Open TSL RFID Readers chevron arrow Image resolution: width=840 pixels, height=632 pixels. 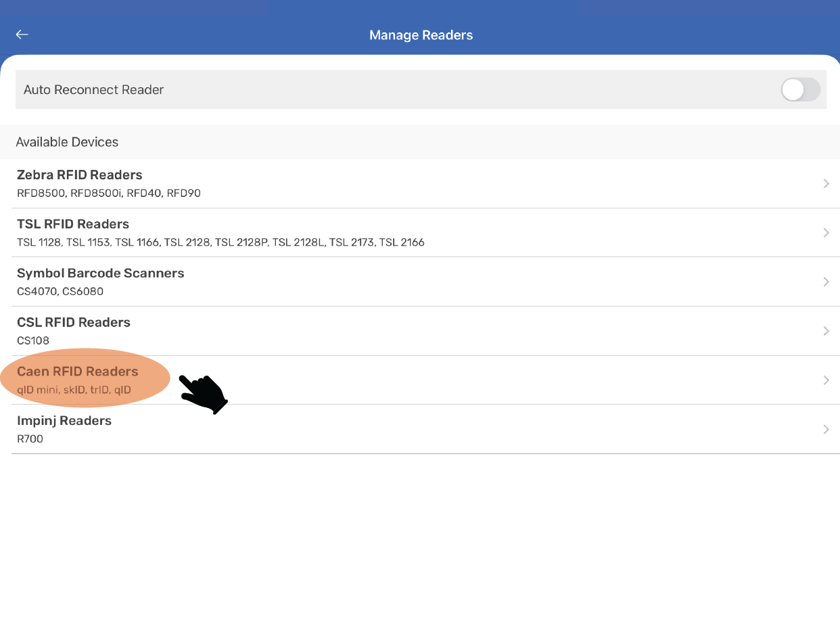pos(826,233)
